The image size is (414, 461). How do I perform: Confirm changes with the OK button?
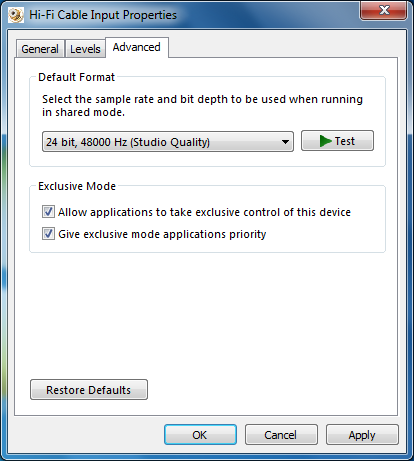coord(200,435)
